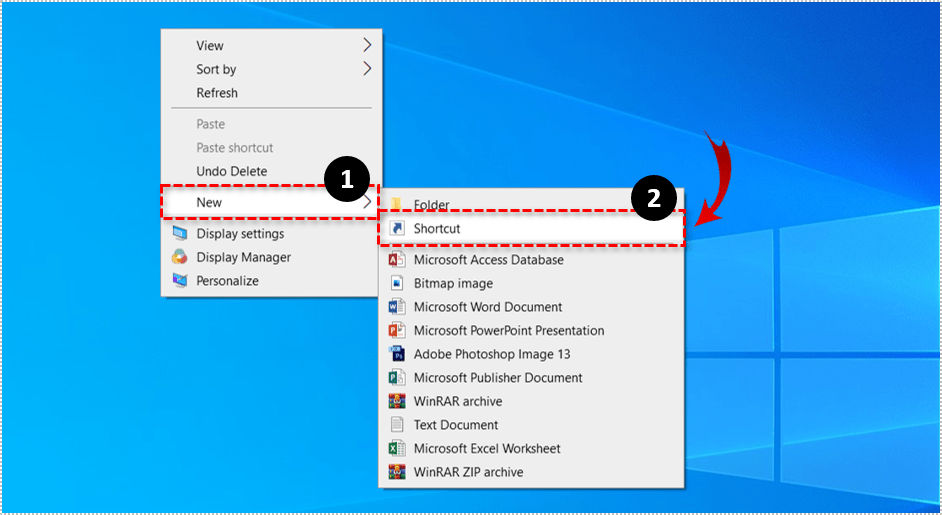Expand the View submenu arrow
This screenshot has width=942, height=515.
point(367,45)
